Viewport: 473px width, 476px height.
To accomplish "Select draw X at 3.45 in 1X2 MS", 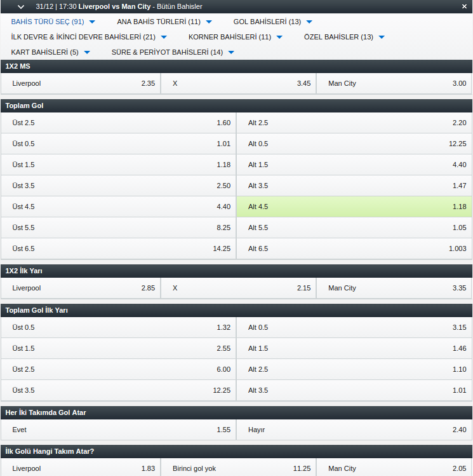I will (239, 83).
